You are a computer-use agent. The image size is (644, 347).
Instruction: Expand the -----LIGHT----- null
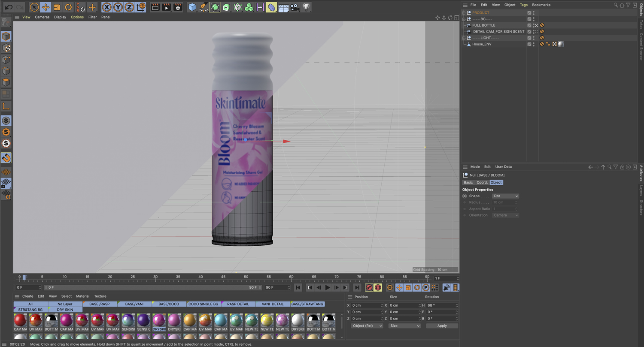coord(464,38)
